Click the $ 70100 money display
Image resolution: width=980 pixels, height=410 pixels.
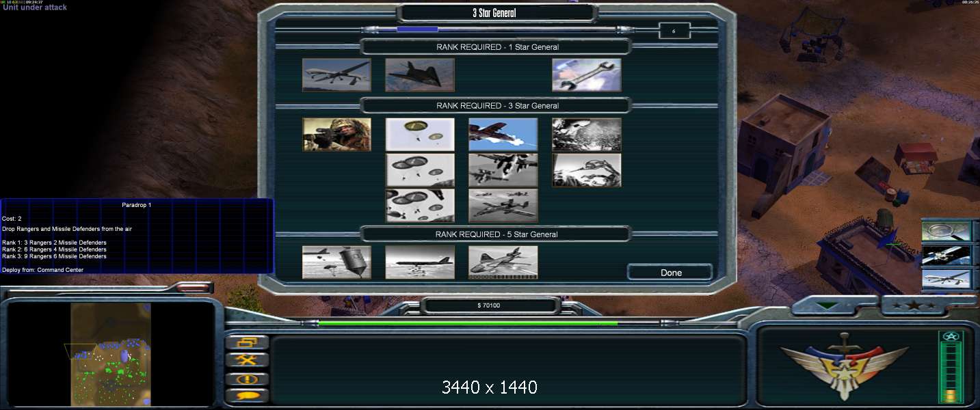point(488,305)
